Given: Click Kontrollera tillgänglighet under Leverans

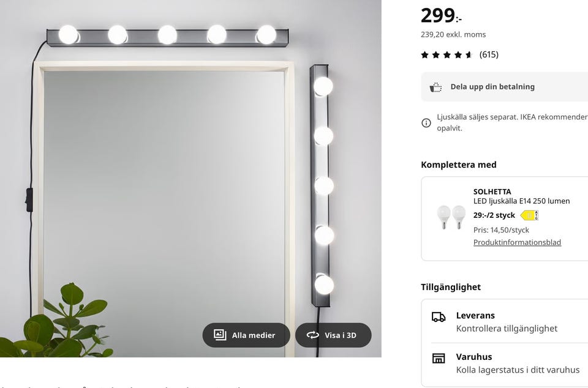Looking at the screenshot, I should [507, 329].
